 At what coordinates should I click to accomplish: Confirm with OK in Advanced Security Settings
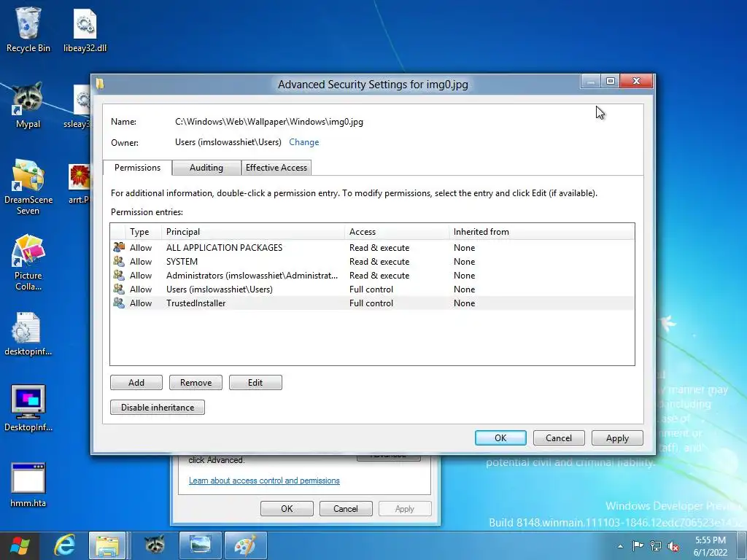(500, 437)
